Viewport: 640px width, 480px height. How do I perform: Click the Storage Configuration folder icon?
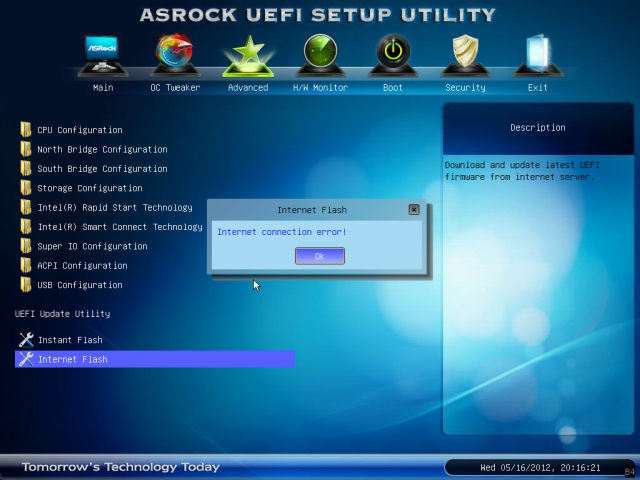coord(26,188)
